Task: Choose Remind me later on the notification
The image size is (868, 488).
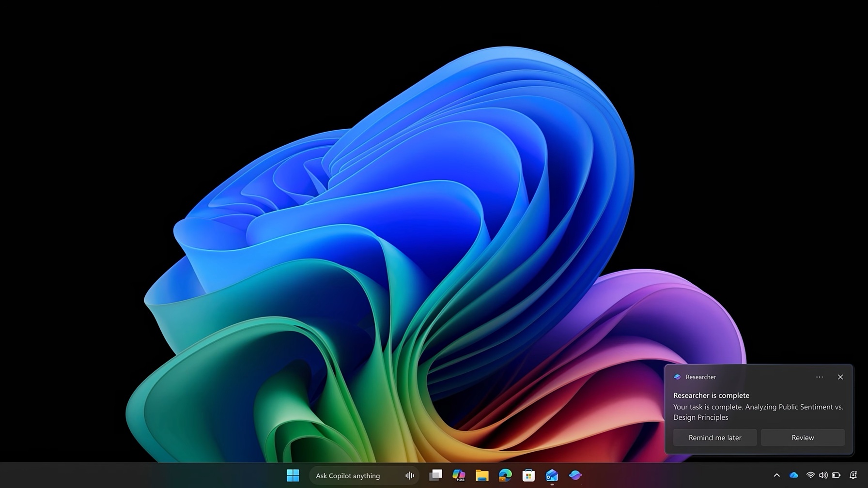Action: click(715, 438)
